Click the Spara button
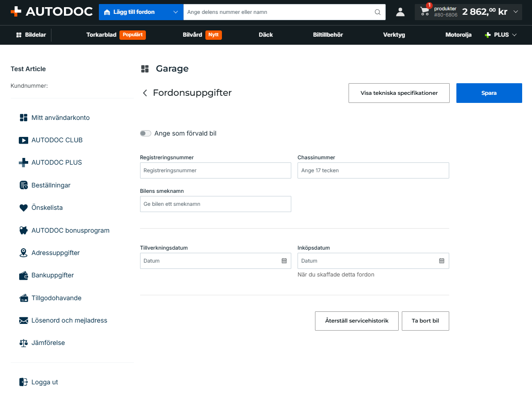Viewport: 532px width, 404px height. [489, 93]
